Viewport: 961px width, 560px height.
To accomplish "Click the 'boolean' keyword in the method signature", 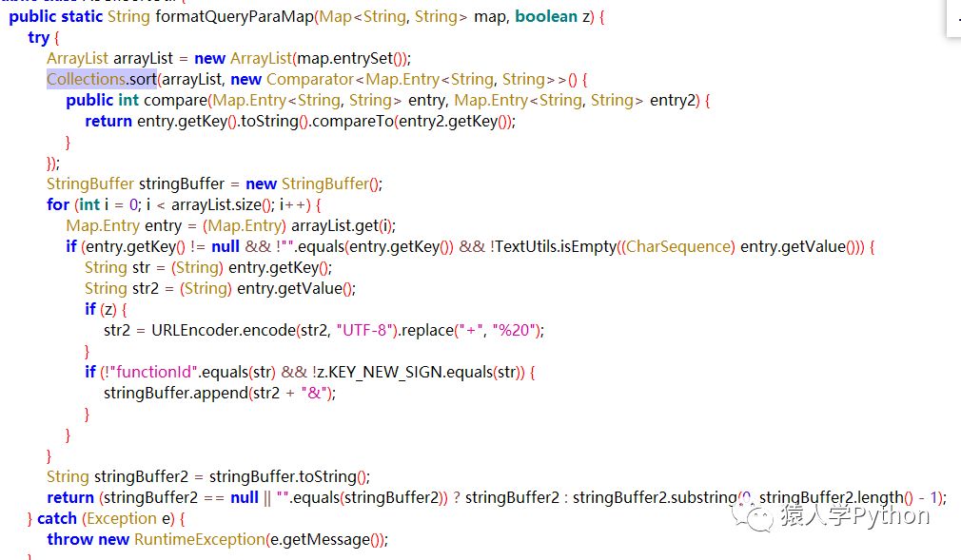I will tap(546, 16).
